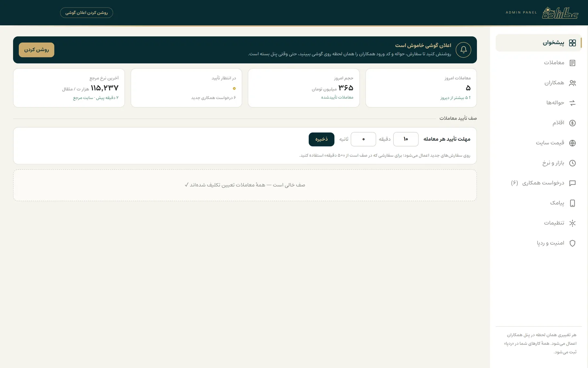Click the معاملات امروز stat card

click(421, 88)
